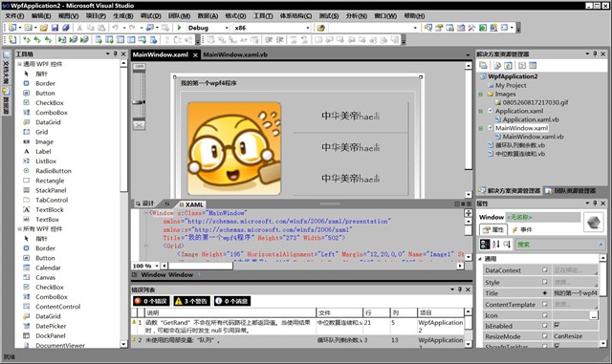Viewport: 612px width, 364px height.
Task: Click the Save All toolbar icon
Action: click(x=66, y=28)
